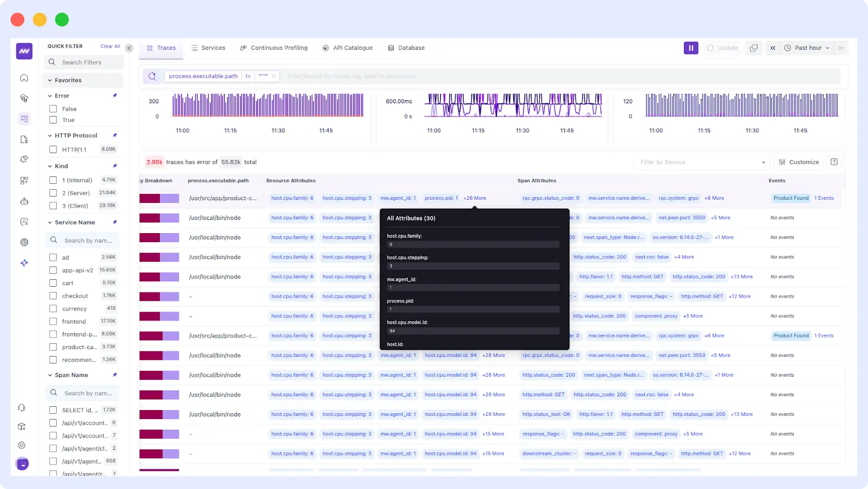Open the Filter by Service dropdown

[702, 162]
